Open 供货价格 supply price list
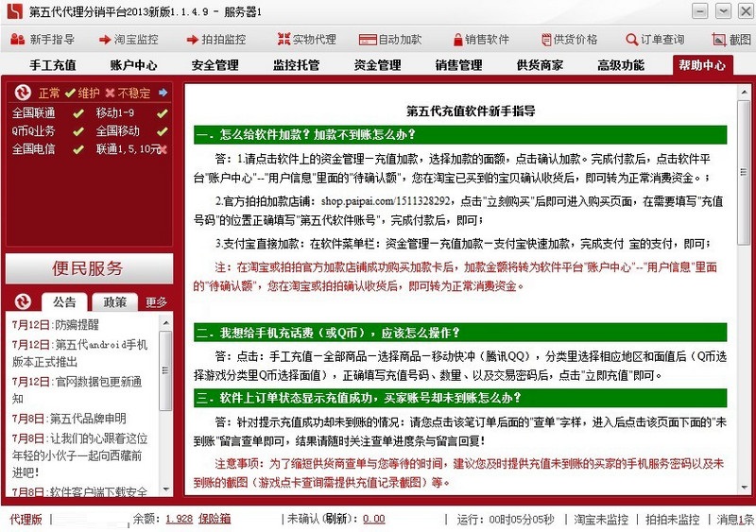Image resolution: width=756 pixels, height=532 pixels. click(569, 40)
